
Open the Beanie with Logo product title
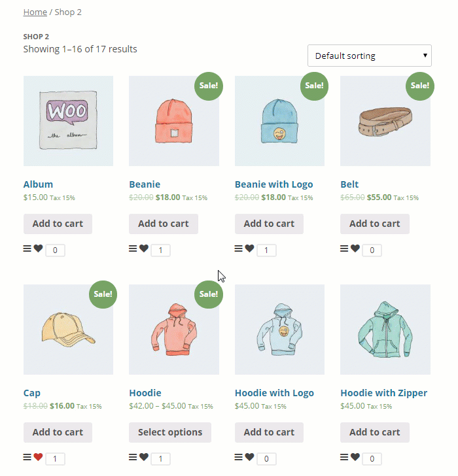[273, 184]
